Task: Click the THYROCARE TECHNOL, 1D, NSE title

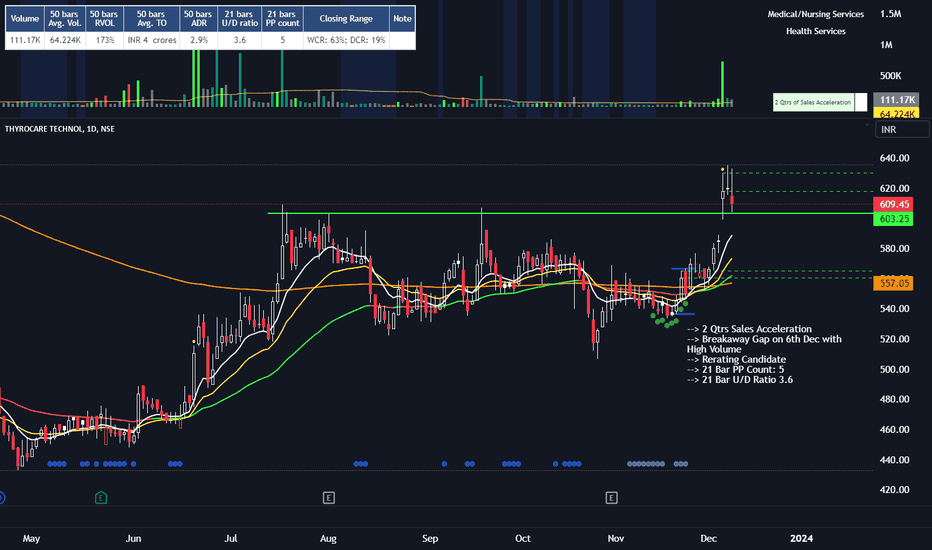Action: point(59,128)
